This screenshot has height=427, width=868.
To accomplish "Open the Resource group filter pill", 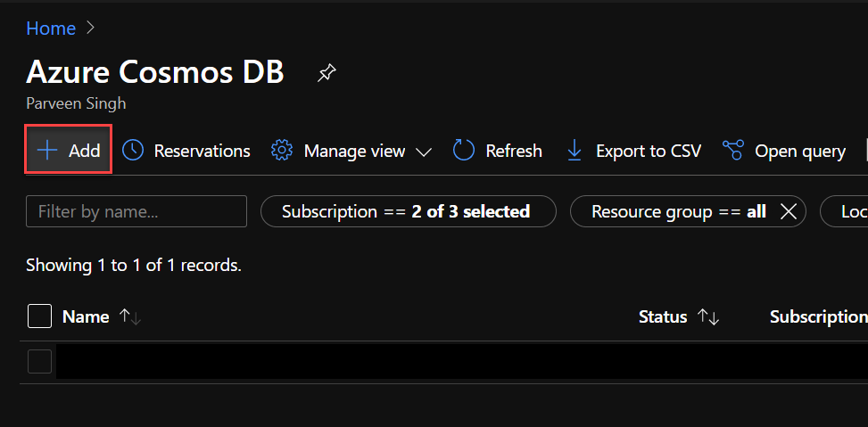I will click(x=678, y=211).
